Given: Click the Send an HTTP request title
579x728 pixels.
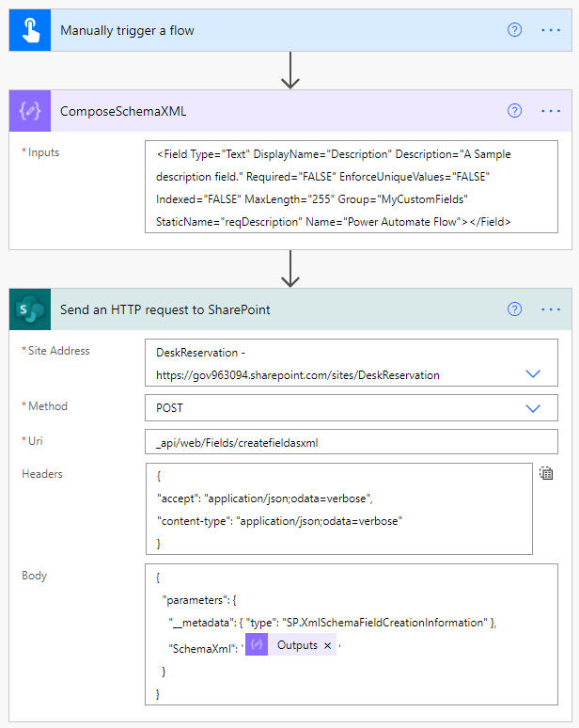Looking at the screenshot, I should 164,309.
